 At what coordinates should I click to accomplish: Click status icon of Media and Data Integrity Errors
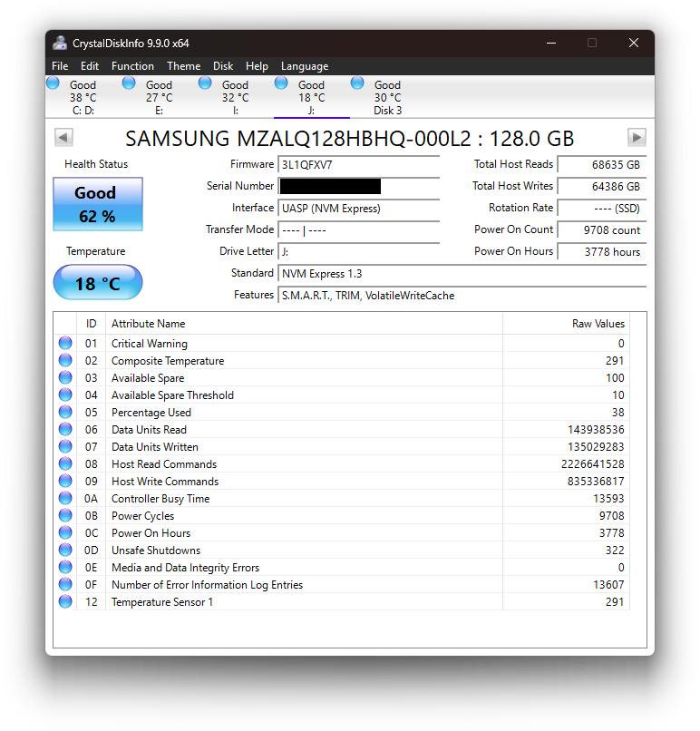(65, 568)
